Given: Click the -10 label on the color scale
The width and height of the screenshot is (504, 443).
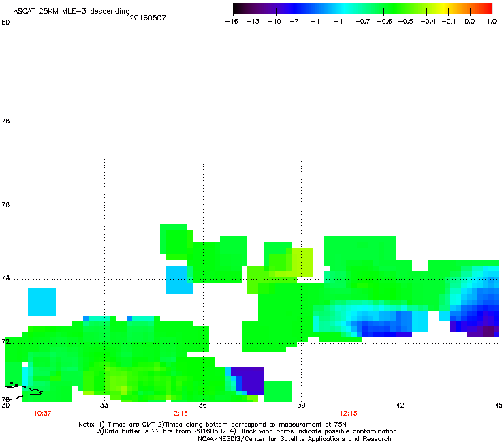Looking at the screenshot, I should click(x=274, y=22).
